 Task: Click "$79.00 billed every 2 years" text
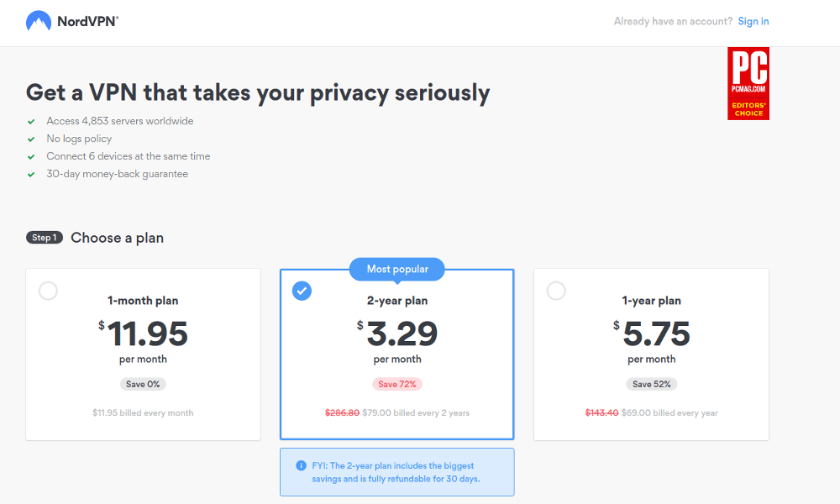click(x=416, y=413)
